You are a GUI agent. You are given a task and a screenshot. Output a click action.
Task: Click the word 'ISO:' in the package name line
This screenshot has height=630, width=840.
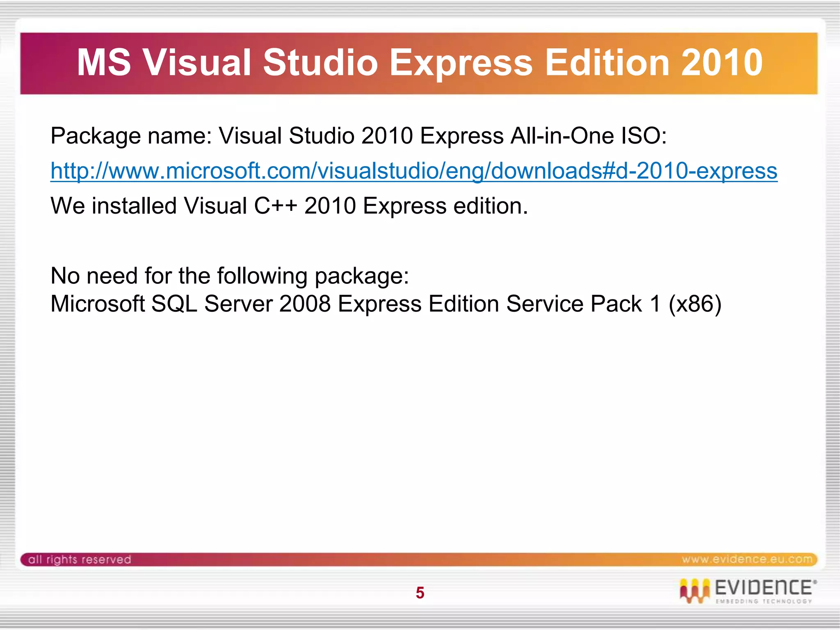644,136
